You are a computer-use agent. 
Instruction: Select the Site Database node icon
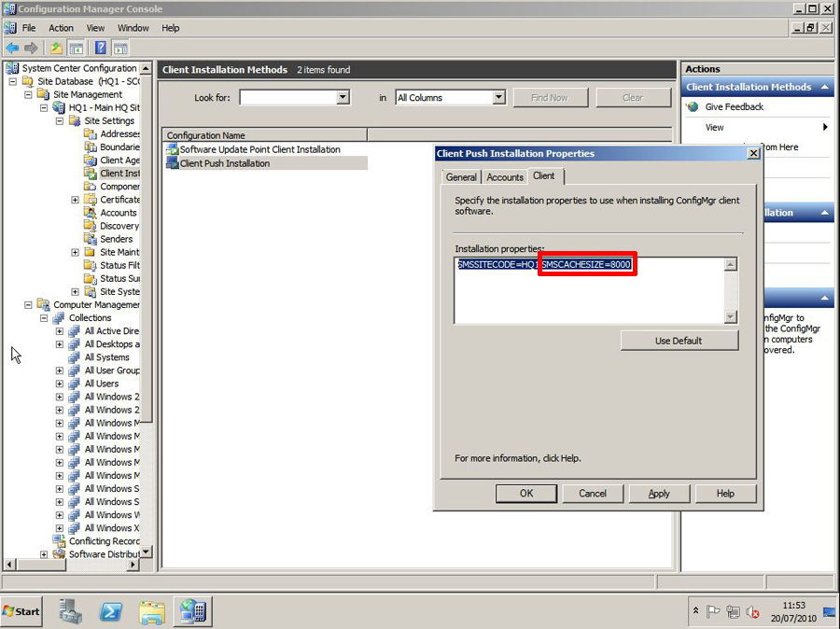[x=27, y=81]
